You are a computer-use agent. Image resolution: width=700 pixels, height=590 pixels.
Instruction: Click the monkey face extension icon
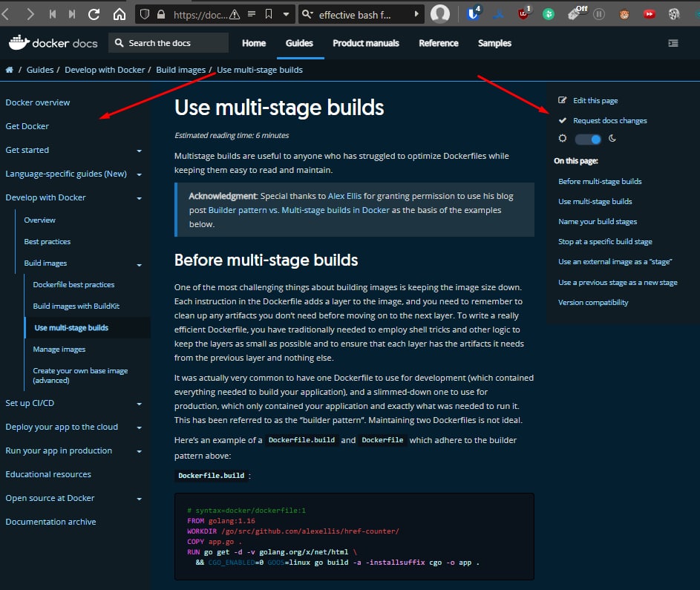pyautogui.click(x=624, y=14)
